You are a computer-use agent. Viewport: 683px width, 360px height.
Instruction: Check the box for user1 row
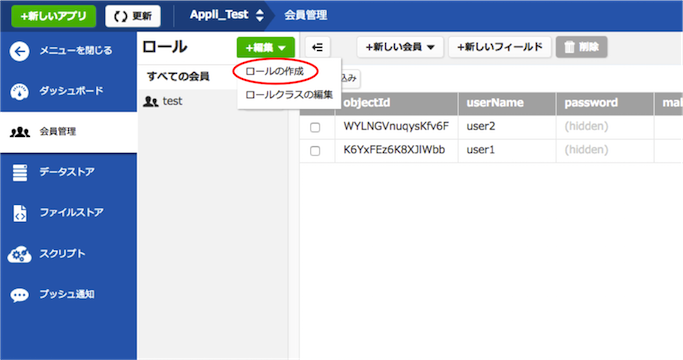point(315,151)
